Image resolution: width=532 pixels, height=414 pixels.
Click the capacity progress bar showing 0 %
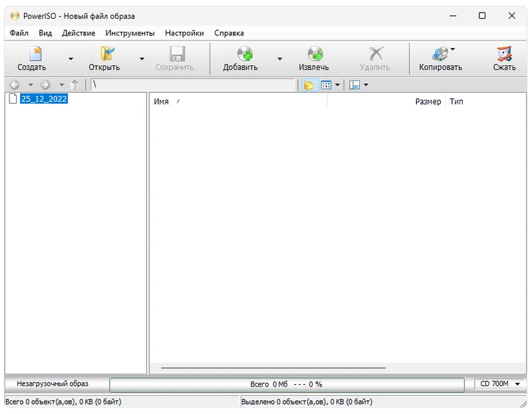click(x=287, y=385)
